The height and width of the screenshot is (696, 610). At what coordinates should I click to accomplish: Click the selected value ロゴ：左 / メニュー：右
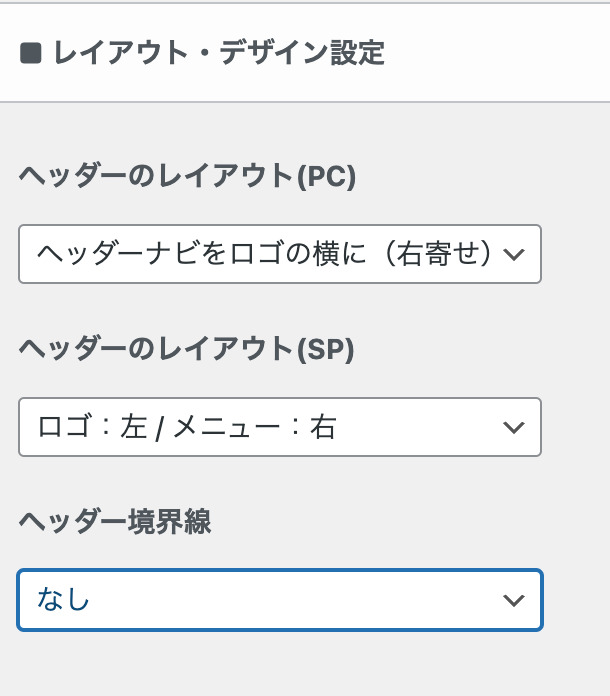point(186,428)
